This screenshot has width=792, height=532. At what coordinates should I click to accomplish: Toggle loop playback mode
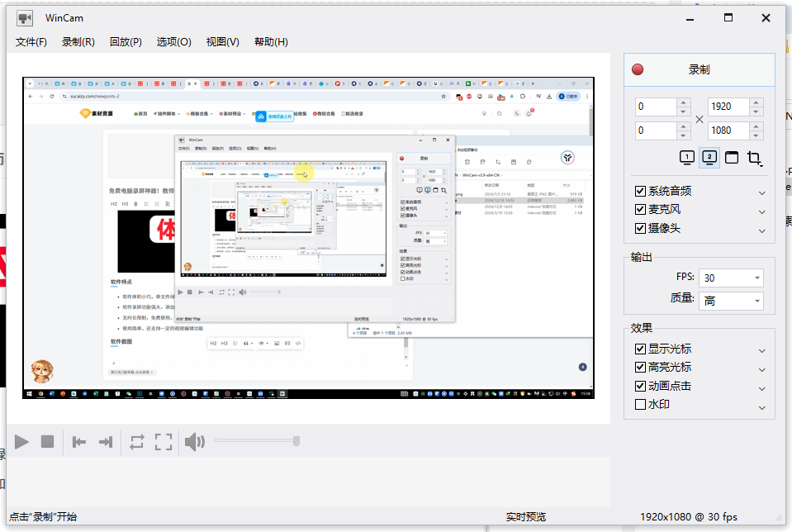point(137,441)
